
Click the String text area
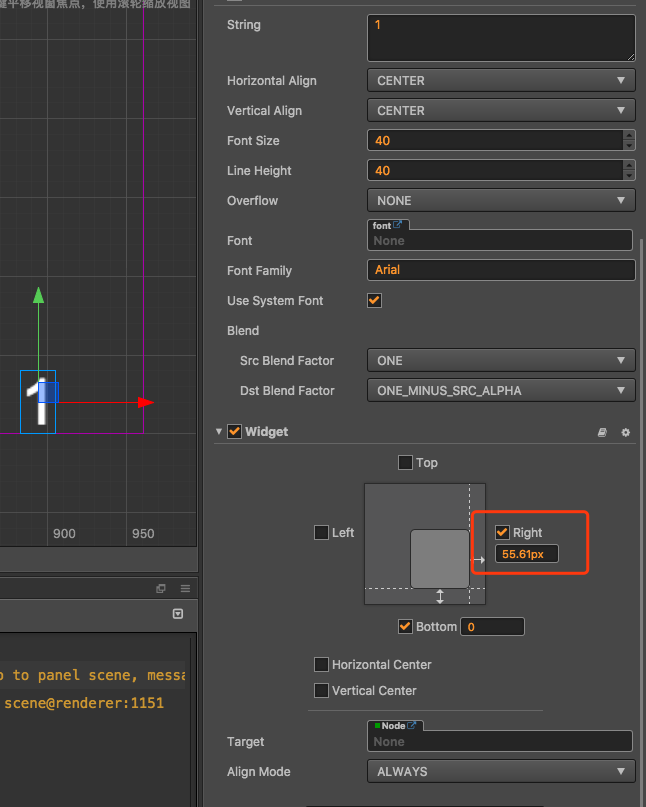[x=501, y=38]
